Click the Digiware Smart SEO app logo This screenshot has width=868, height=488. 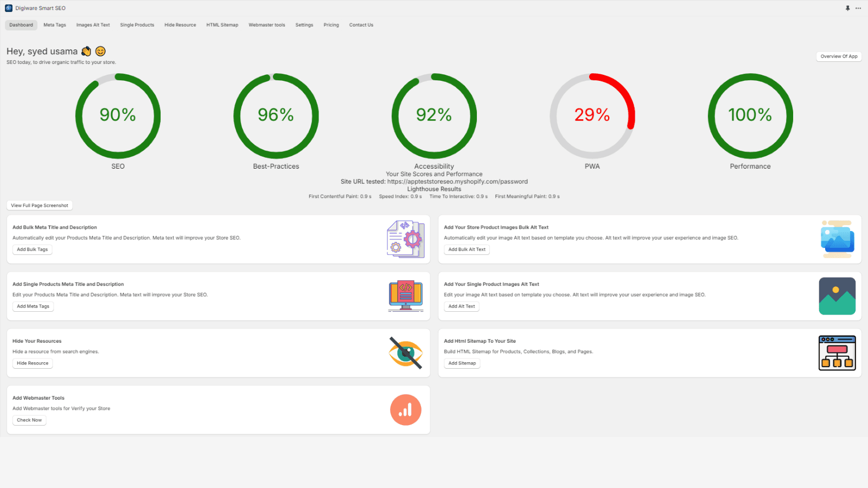tap(9, 8)
